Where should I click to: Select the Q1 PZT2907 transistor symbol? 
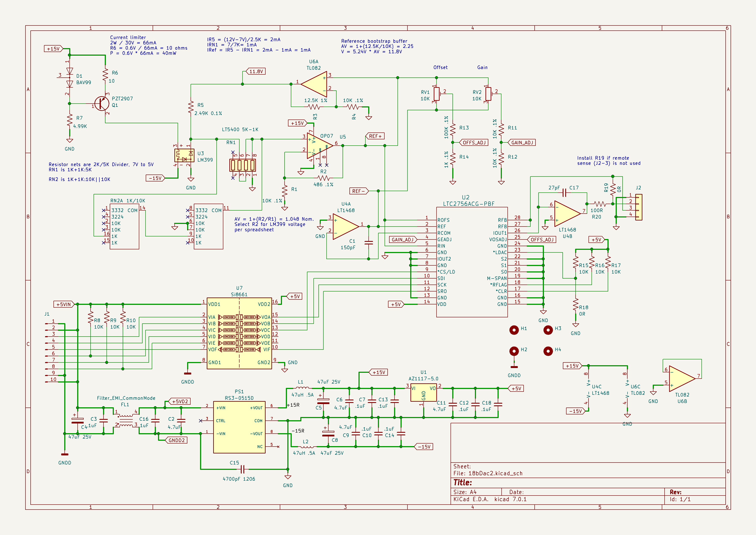pos(101,104)
